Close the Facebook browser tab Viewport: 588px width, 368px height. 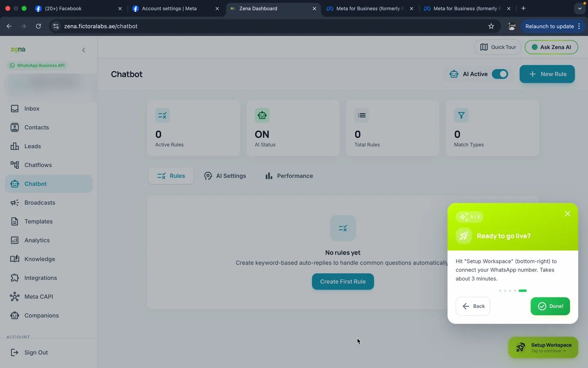(x=120, y=8)
